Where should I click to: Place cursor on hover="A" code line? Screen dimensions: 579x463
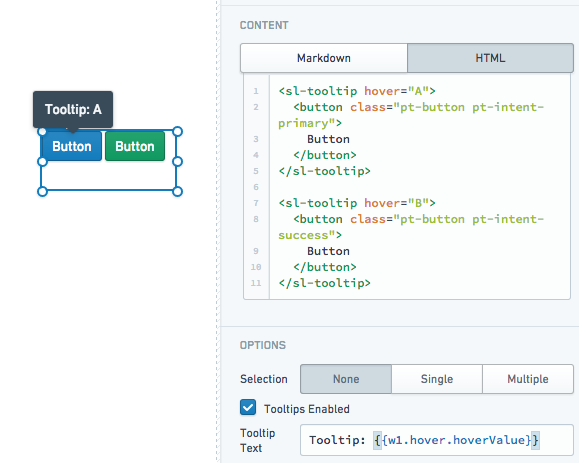357,91
